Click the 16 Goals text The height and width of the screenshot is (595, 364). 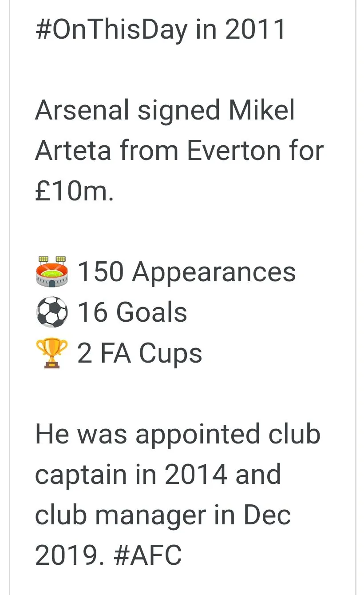[x=132, y=312]
